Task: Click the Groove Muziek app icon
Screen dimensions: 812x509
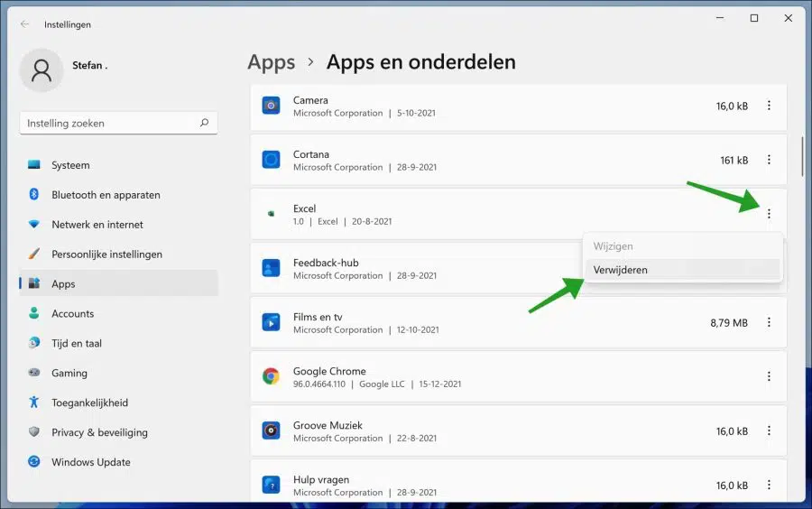Action: click(x=271, y=430)
